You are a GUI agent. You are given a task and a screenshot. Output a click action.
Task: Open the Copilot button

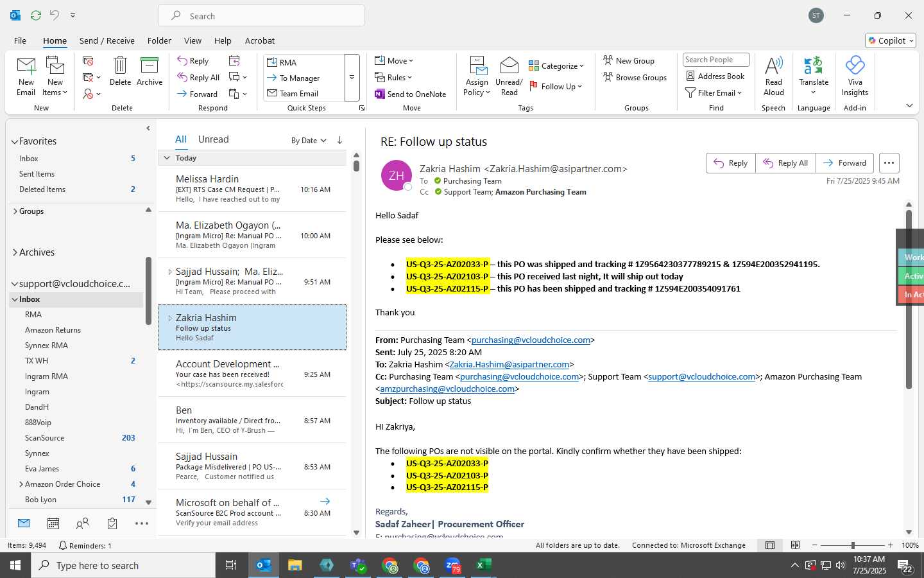pyautogui.click(x=891, y=40)
